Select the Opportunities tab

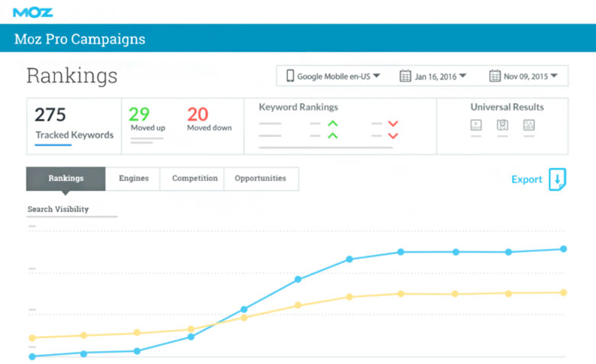[261, 179]
